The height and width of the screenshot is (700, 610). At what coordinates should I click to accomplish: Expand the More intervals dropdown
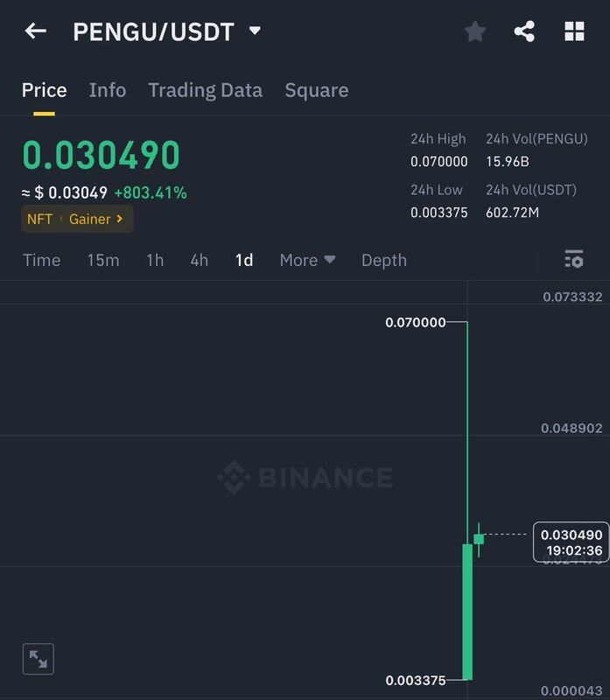coord(307,260)
